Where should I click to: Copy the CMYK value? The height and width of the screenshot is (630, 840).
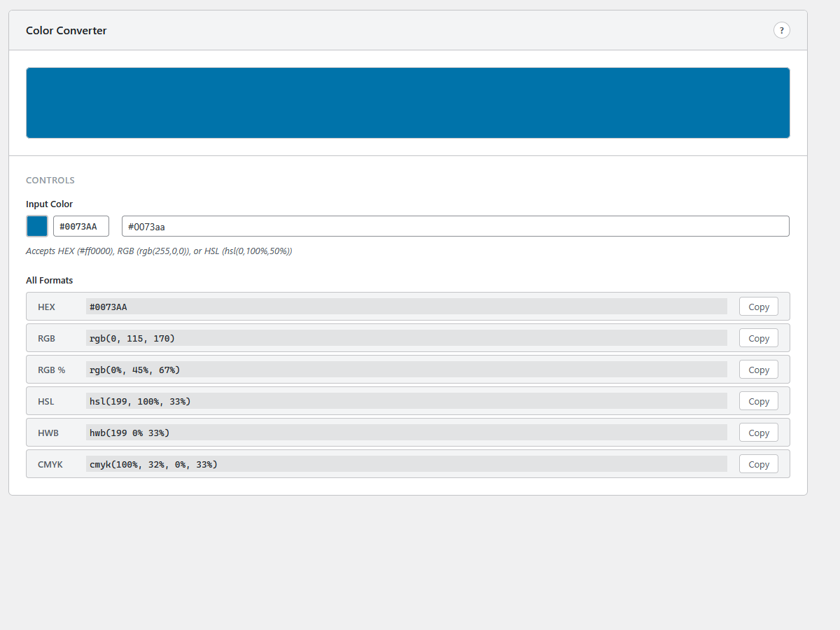[x=758, y=463]
